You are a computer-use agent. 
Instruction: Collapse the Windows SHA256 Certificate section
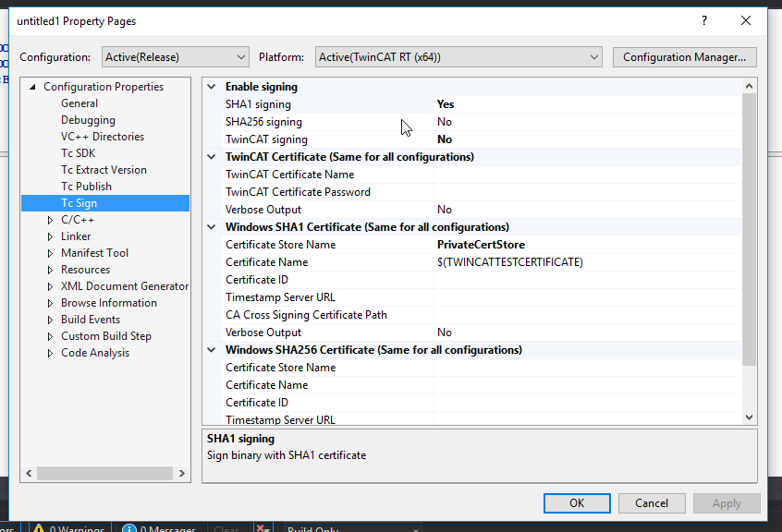(x=212, y=350)
